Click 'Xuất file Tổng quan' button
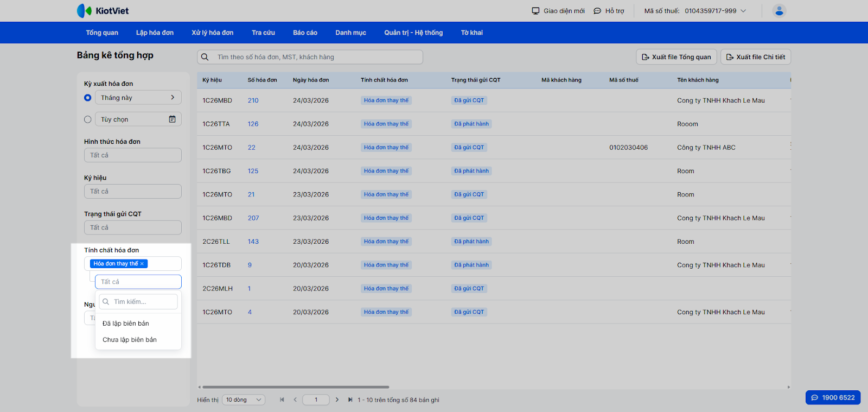Viewport: 868px width, 412px height. [676, 57]
